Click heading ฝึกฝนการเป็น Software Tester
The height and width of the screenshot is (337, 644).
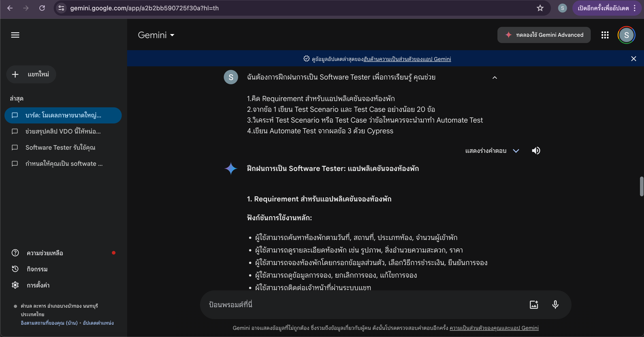333,168
